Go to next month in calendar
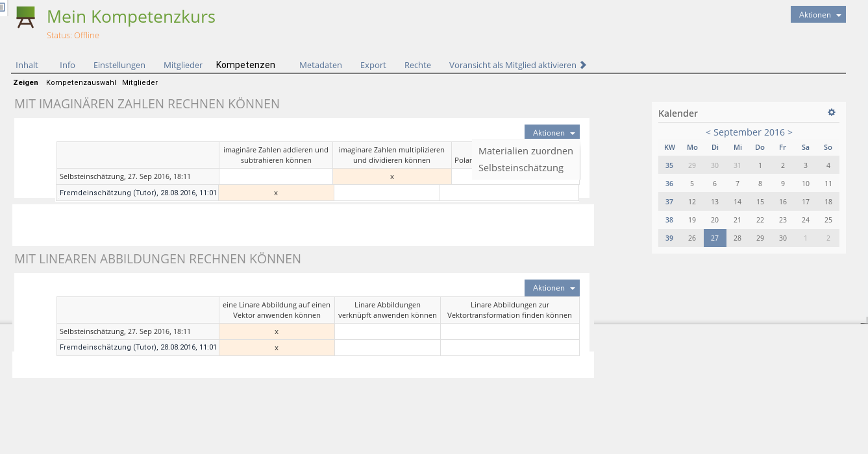Image resolution: width=868 pixels, height=454 pixels. click(x=789, y=132)
